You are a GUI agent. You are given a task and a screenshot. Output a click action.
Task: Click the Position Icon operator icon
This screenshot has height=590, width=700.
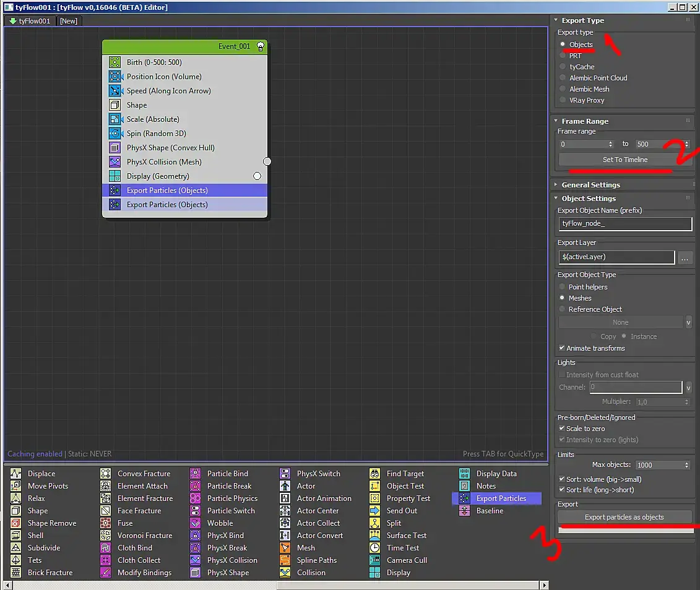[115, 77]
